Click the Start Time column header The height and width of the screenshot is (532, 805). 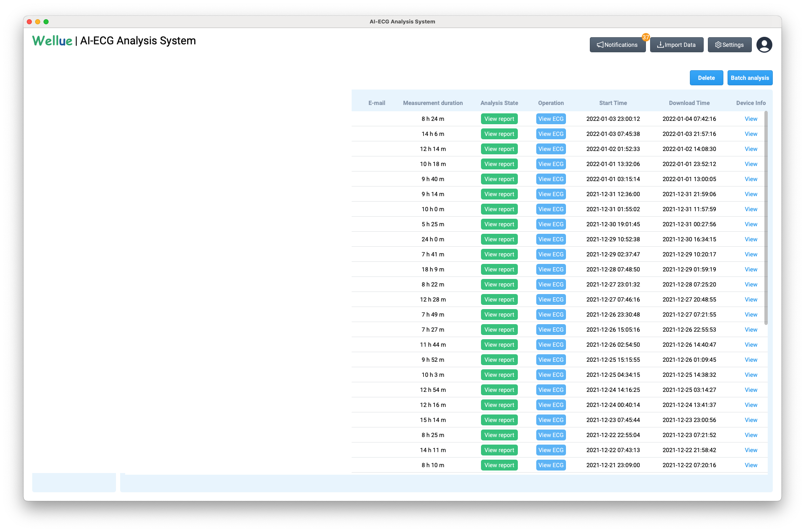613,103
